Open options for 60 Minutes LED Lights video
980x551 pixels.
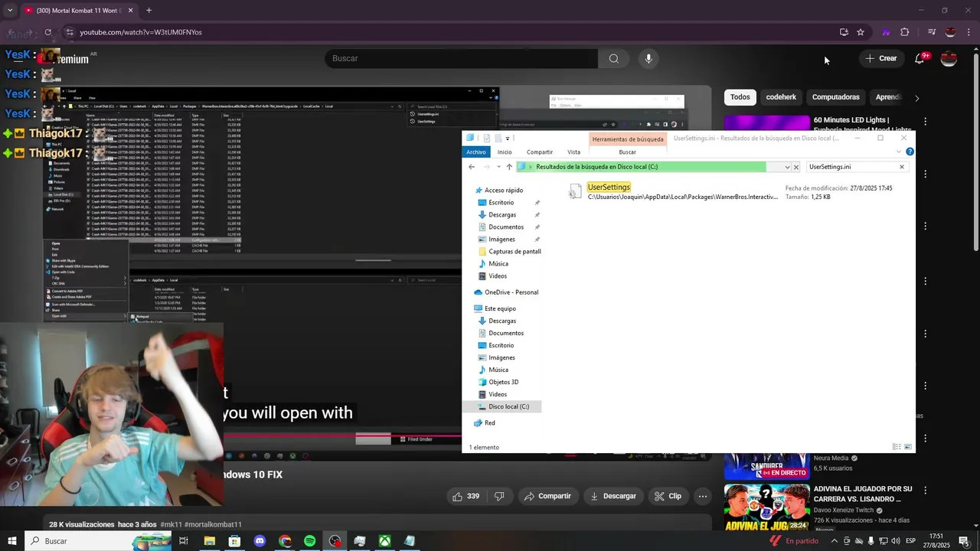[925, 122]
